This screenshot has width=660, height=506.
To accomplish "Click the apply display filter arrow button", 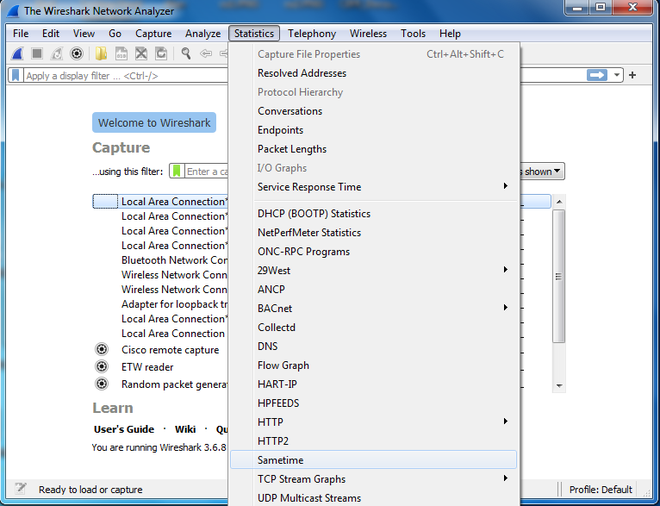I will (597, 75).
